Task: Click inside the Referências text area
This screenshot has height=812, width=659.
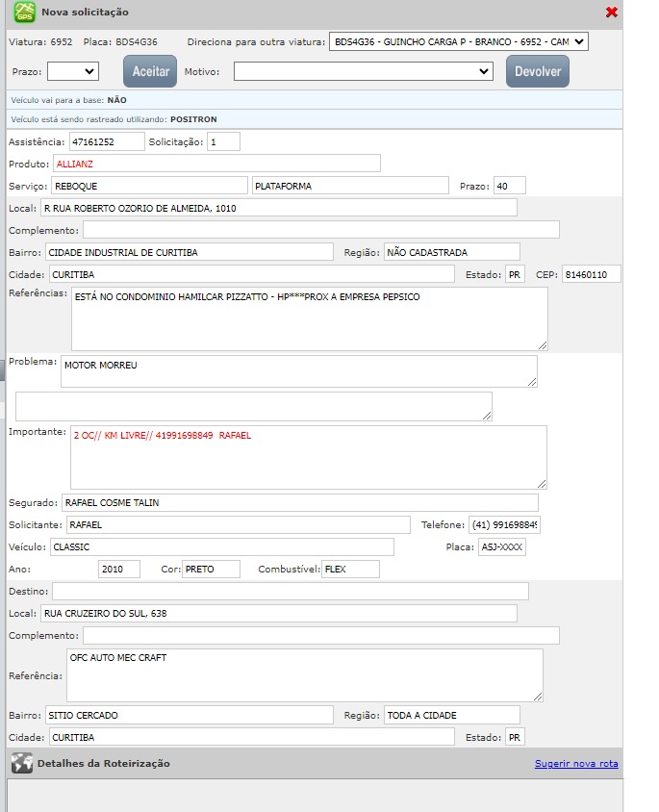Action: click(x=309, y=318)
